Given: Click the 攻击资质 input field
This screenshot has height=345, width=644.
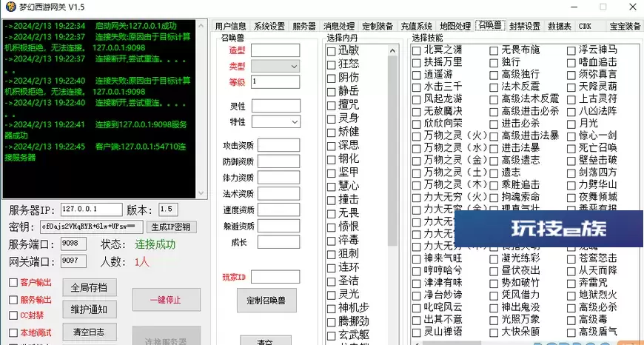Looking at the screenshot, I should (278, 145).
